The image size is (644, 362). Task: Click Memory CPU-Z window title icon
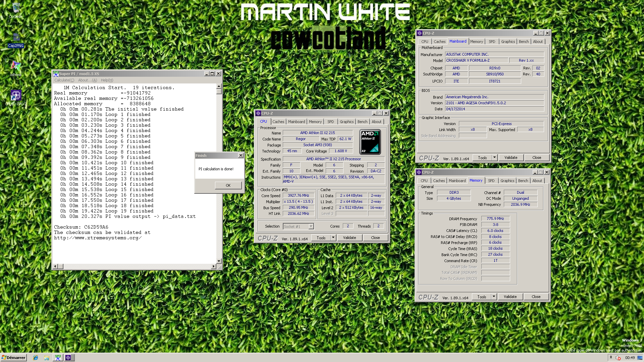tap(419, 172)
